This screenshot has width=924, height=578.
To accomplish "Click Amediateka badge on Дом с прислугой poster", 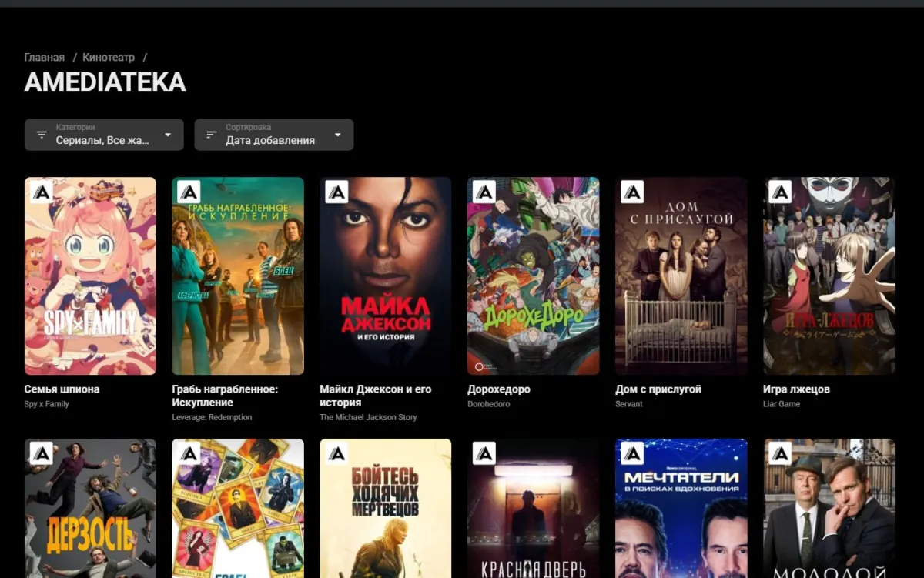I will click(x=632, y=192).
